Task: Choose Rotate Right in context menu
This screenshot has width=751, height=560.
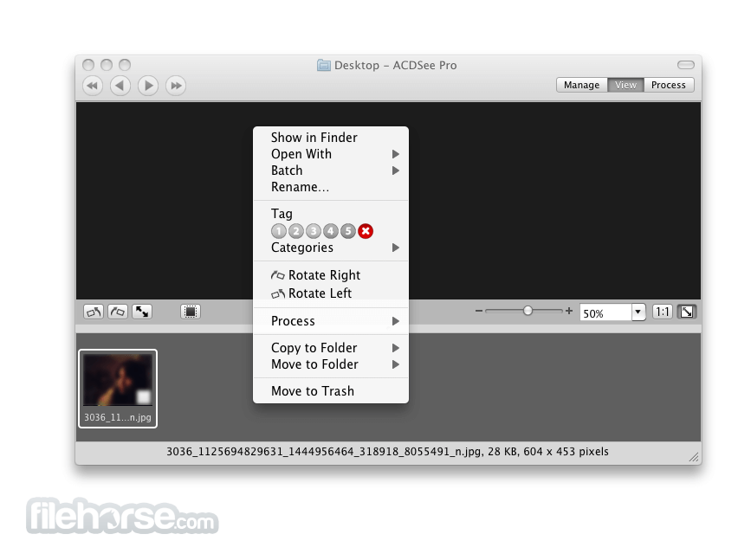Action: coord(331,275)
